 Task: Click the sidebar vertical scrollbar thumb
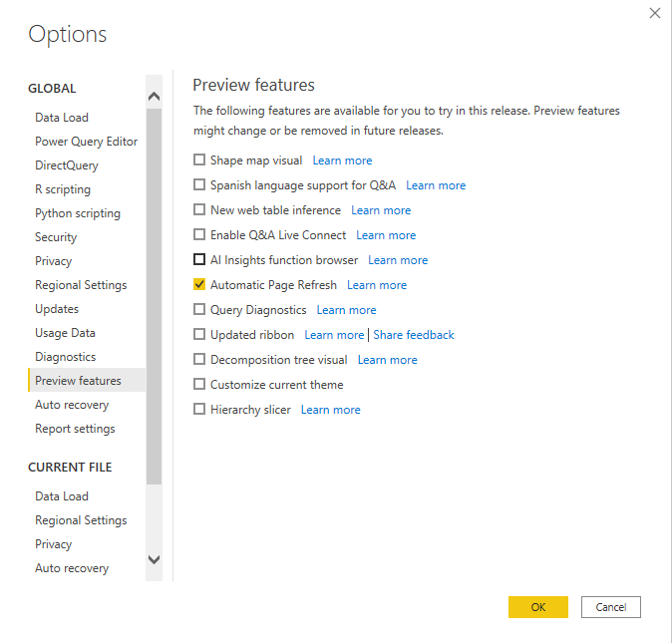(154, 296)
